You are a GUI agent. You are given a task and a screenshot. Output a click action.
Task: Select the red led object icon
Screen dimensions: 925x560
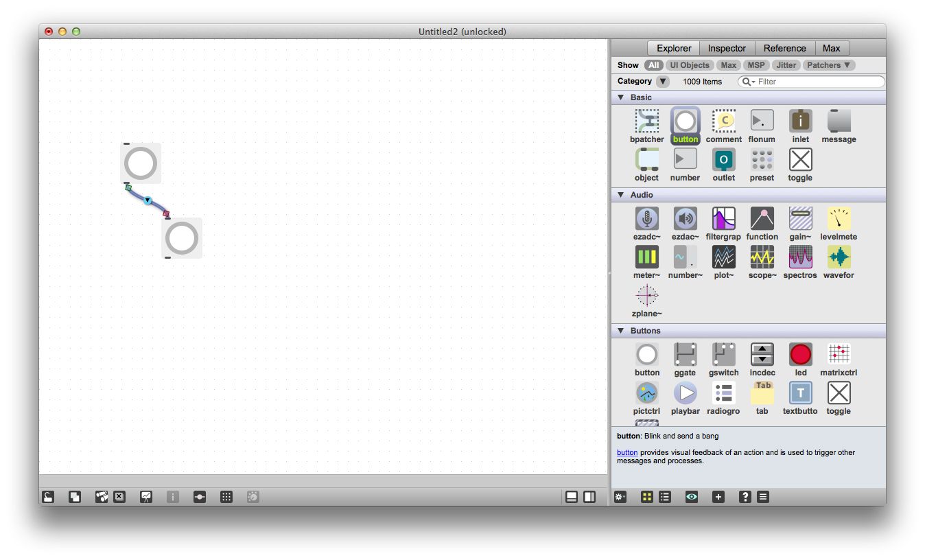coord(800,355)
